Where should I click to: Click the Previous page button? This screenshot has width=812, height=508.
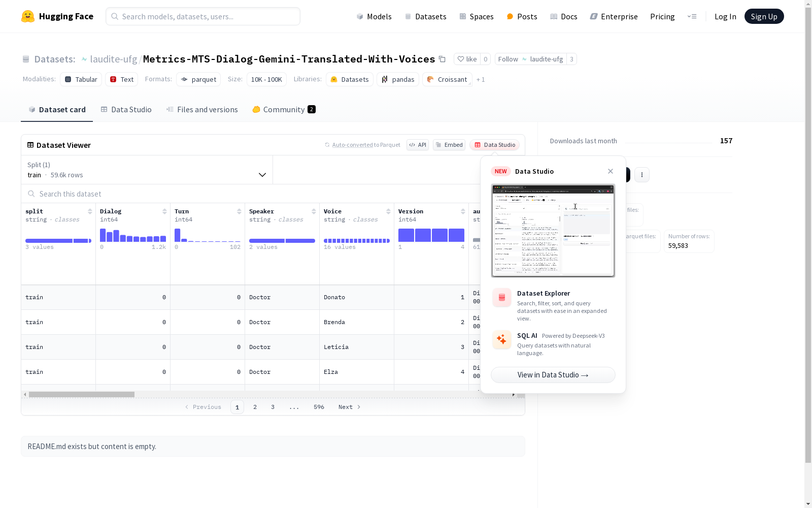[x=203, y=407]
